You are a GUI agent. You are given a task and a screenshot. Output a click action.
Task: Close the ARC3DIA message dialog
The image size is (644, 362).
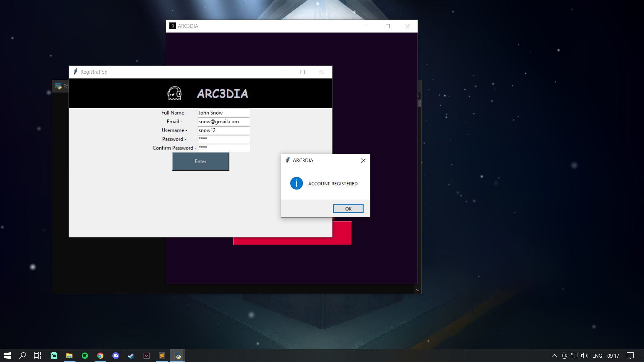(x=363, y=161)
